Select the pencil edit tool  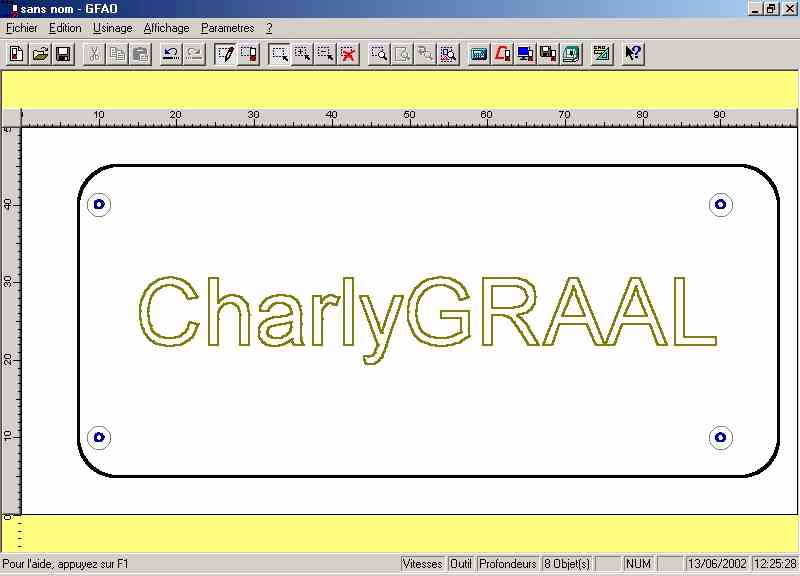click(x=225, y=54)
